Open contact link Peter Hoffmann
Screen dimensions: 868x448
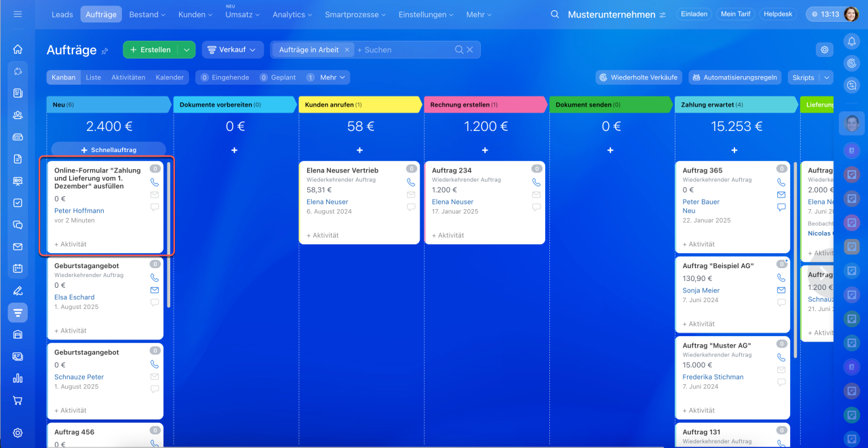click(x=79, y=210)
